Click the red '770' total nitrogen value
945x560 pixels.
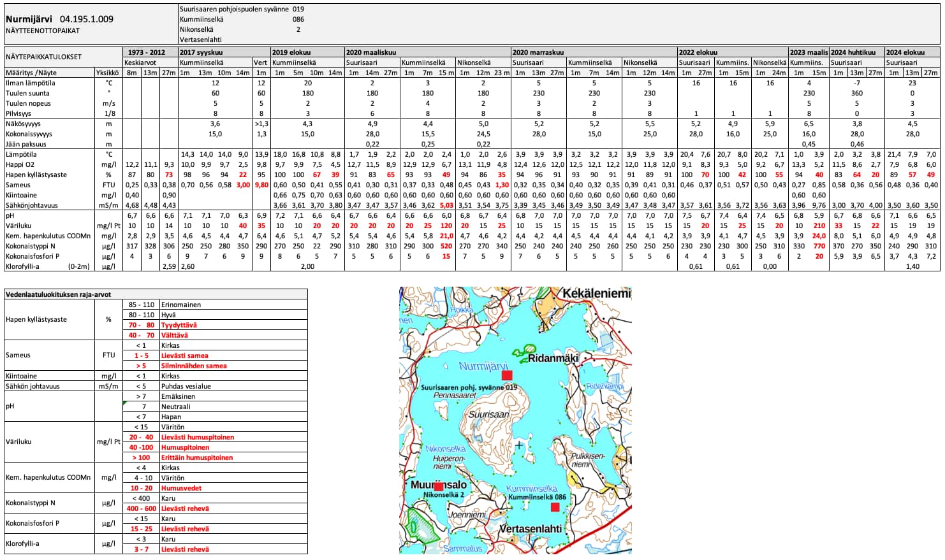[819, 246]
